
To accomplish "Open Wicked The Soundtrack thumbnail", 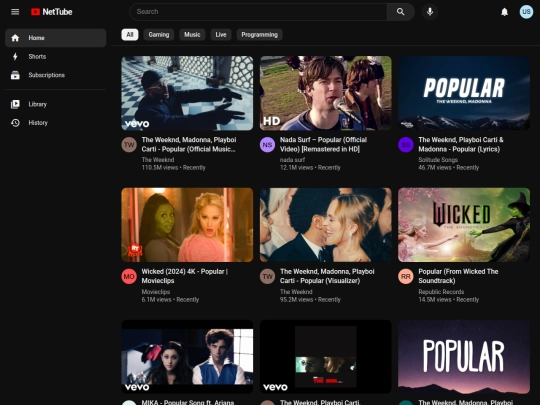I will 464,225.
